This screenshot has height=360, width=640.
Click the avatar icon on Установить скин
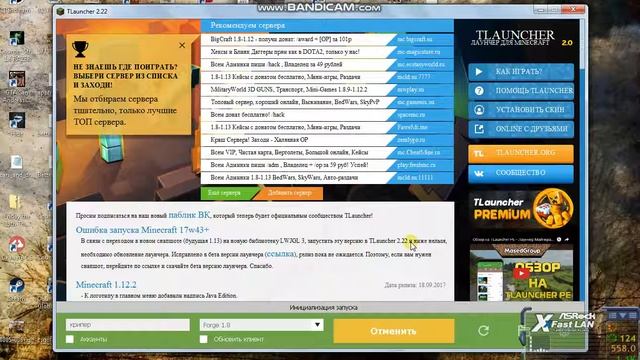coord(479,110)
